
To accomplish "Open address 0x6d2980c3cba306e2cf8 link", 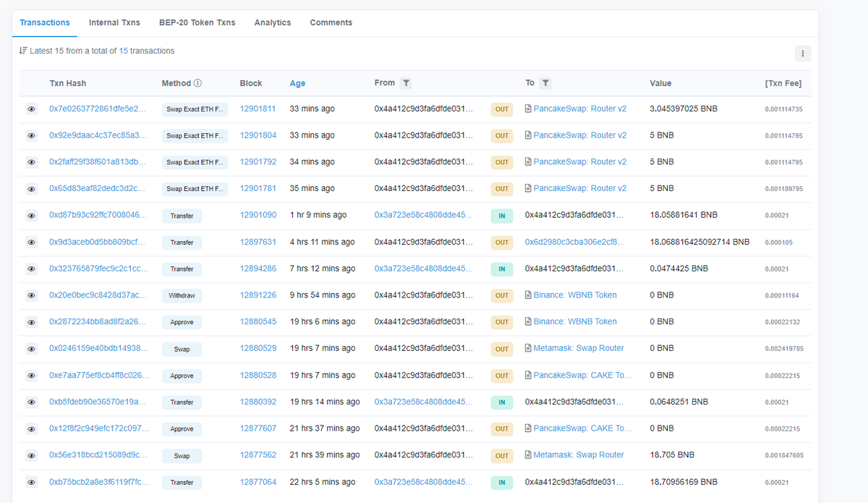I will click(x=574, y=242).
